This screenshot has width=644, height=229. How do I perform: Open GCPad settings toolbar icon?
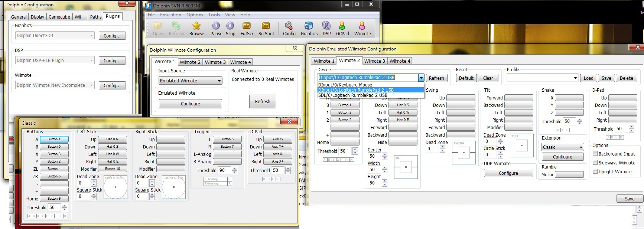tap(342, 29)
